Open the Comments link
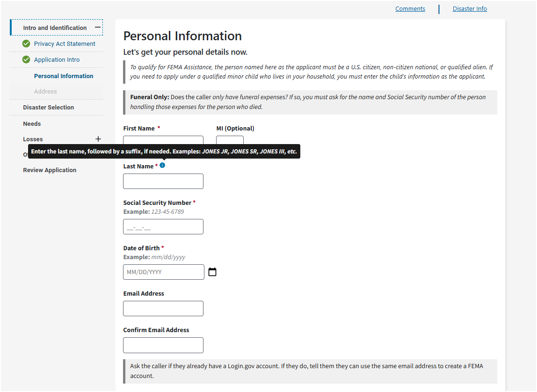537x392 pixels. pos(410,9)
